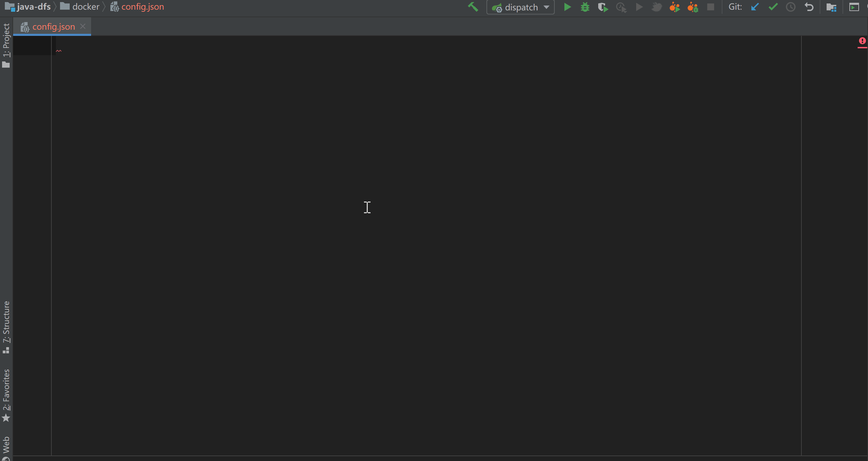This screenshot has height=461, width=868.
Task: Click the java-dfs breadcrumb
Action: click(33, 7)
